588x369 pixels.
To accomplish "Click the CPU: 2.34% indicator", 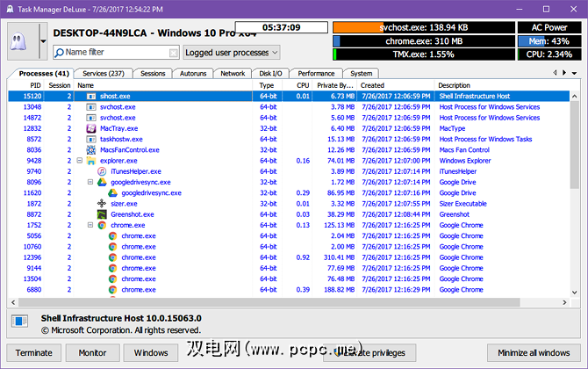I will (549, 54).
